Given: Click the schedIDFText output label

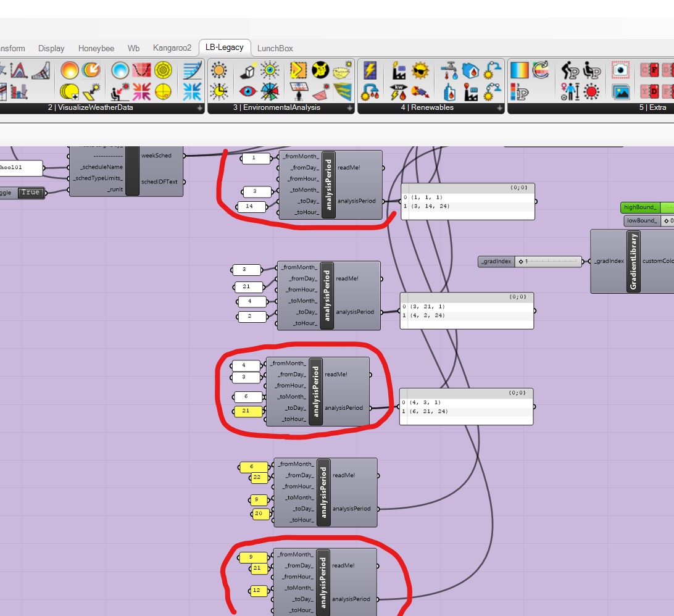Looking at the screenshot, I should pyautogui.click(x=159, y=182).
